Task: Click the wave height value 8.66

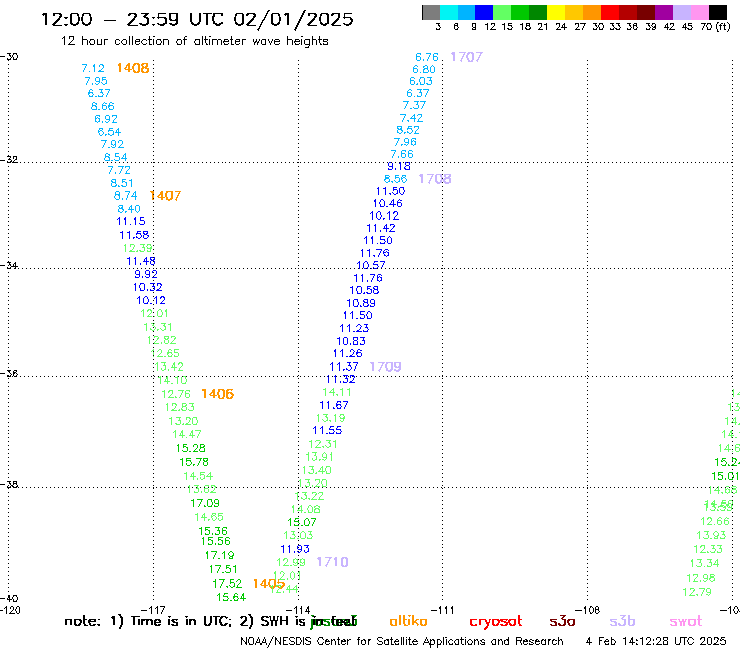Action: click(x=102, y=106)
